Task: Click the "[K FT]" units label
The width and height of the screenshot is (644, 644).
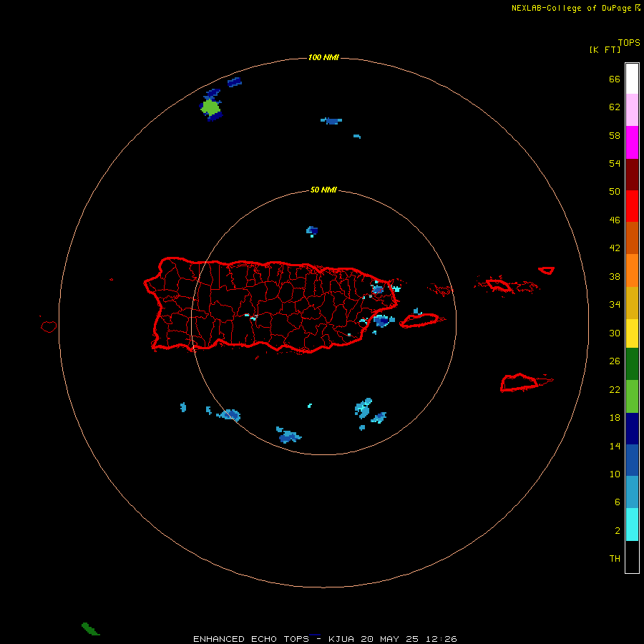Action: [605, 49]
